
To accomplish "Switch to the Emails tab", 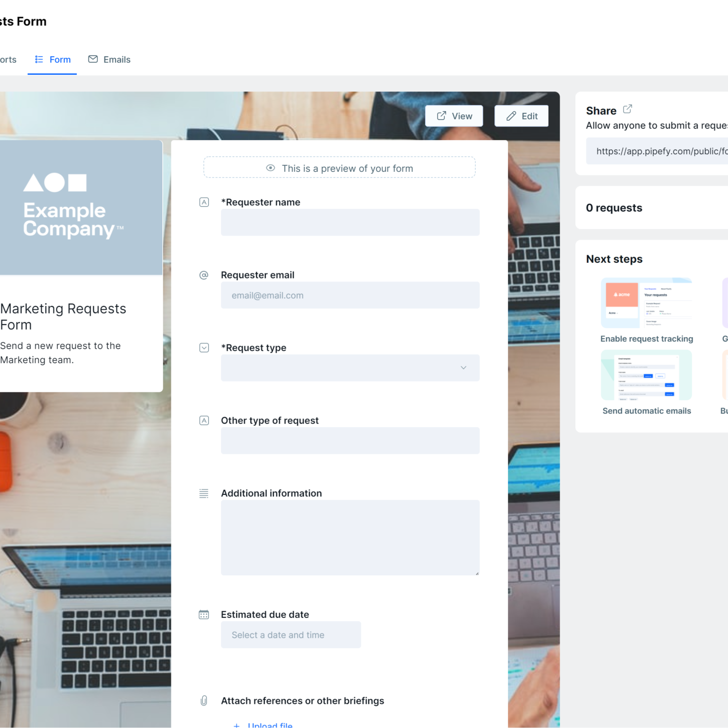I will click(109, 60).
